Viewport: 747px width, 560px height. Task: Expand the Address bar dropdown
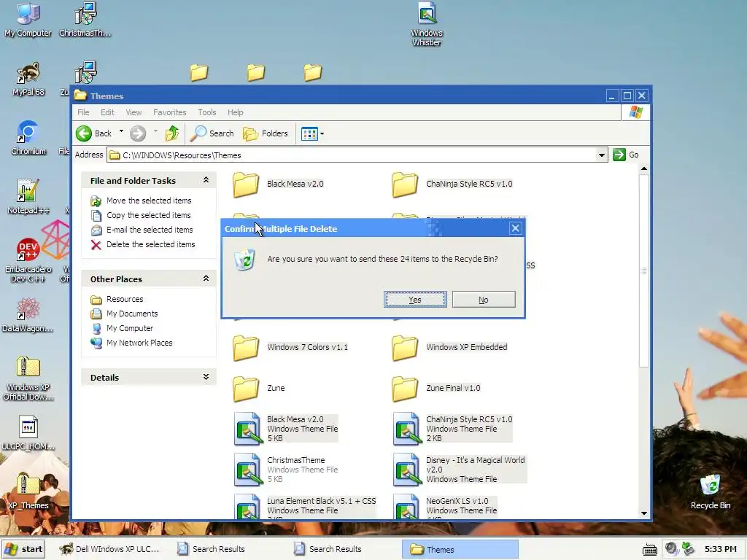[x=602, y=155]
